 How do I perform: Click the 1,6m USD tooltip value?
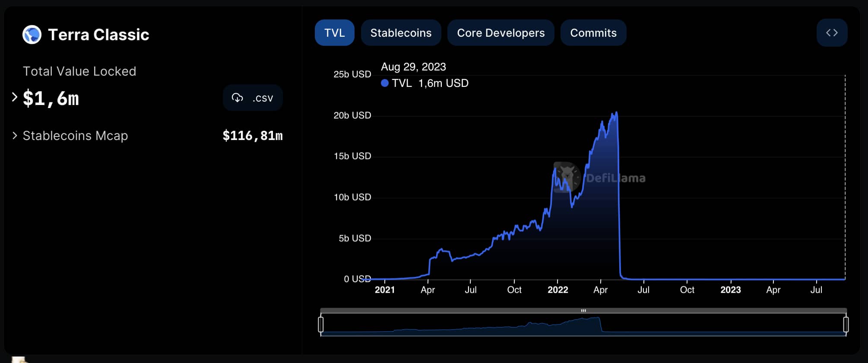point(444,83)
